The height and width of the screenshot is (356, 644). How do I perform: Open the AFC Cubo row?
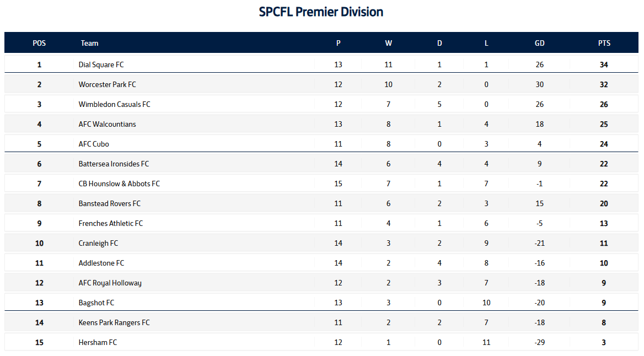click(x=94, y=144)
